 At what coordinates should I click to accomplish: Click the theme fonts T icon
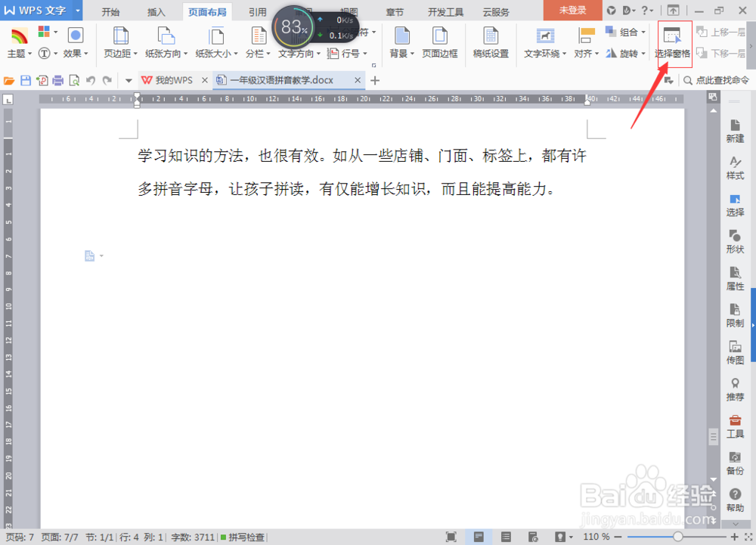coord(45,53)
